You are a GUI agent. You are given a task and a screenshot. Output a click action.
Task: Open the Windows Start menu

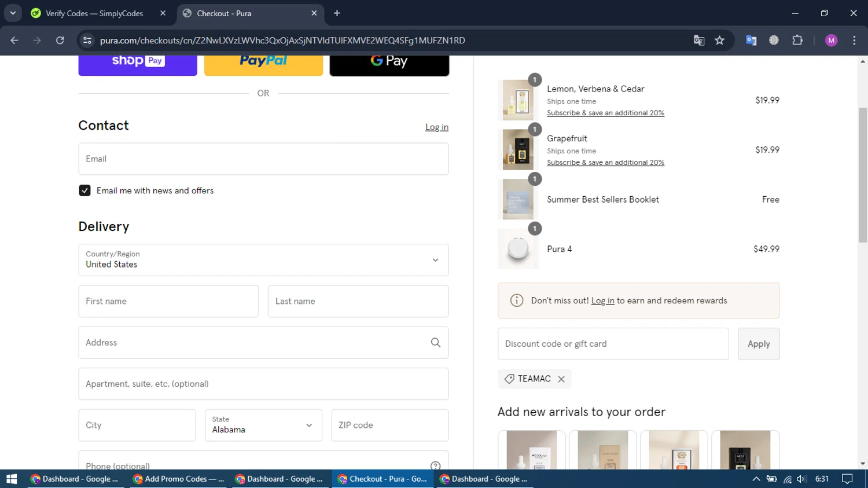tap(12, 479)
